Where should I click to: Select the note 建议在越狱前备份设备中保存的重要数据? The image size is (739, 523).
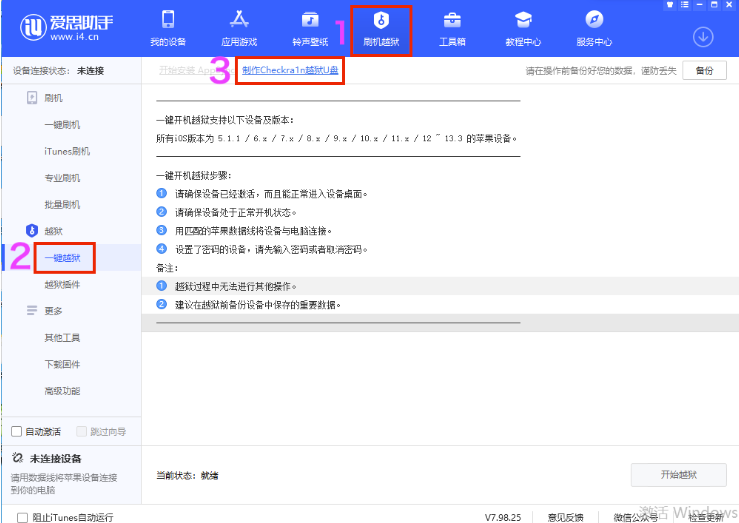258,305
